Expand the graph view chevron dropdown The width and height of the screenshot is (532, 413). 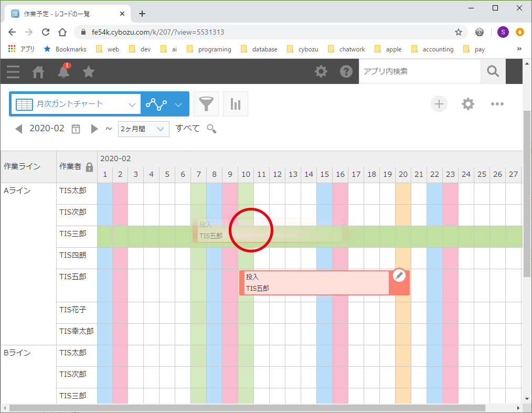coord(178,104)
